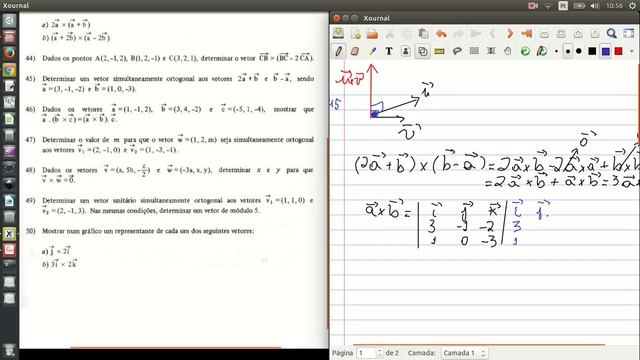Select the lasso Select Region tool
The width and height of the screenshot is (640, 360).
(457, 51)
